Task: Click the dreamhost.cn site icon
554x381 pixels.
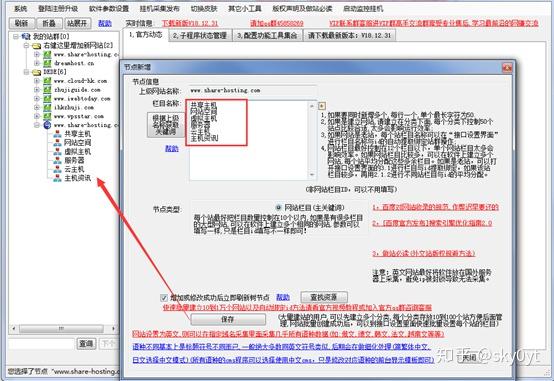Action: click(x=47, y=63)
